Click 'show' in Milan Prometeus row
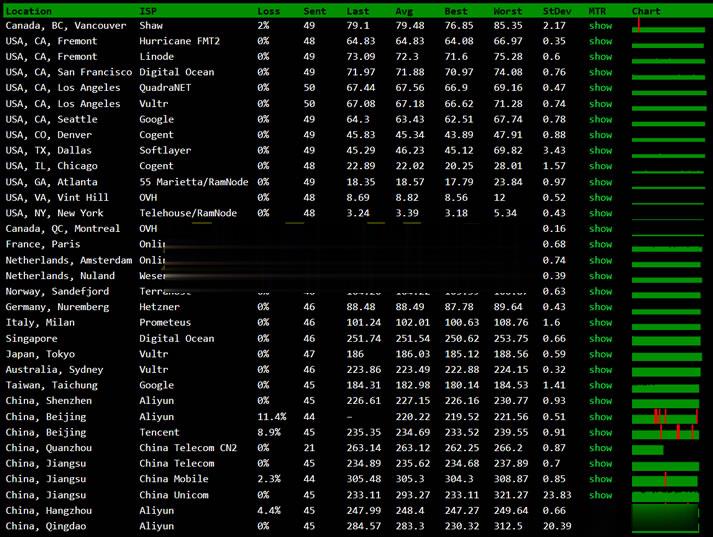This screenshot has height=537, width=713. [x=600, y=322]
